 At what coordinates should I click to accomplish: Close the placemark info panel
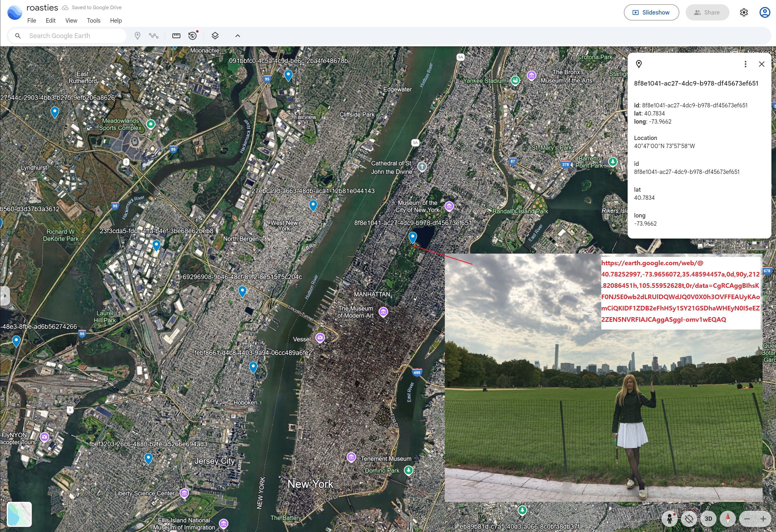click(762, 64)
